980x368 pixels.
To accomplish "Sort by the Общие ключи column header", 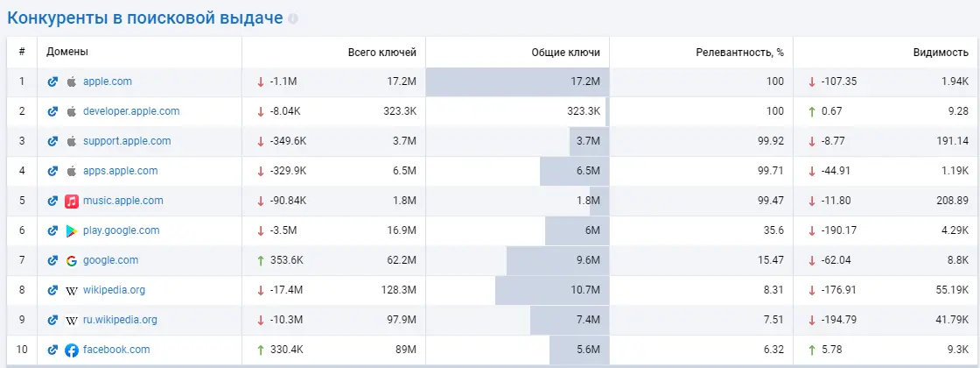I will [565, 53].
